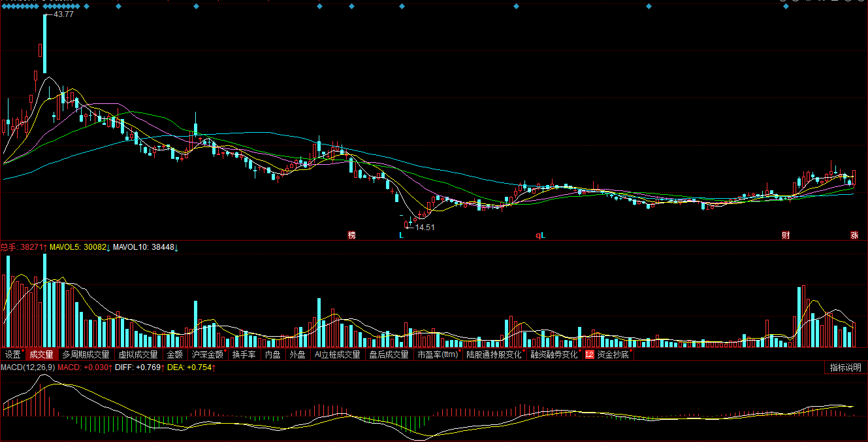This screenshot has height=442, width=868.
Task: Show the 沪深金额 indicator
Action: [x=207, y=354]
